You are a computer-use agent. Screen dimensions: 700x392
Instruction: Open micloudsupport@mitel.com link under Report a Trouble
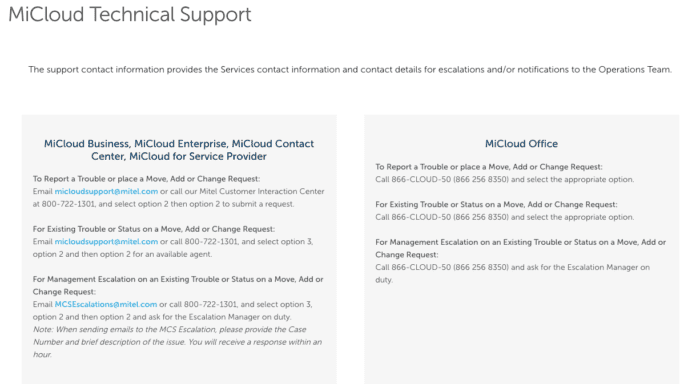(106, 191)
